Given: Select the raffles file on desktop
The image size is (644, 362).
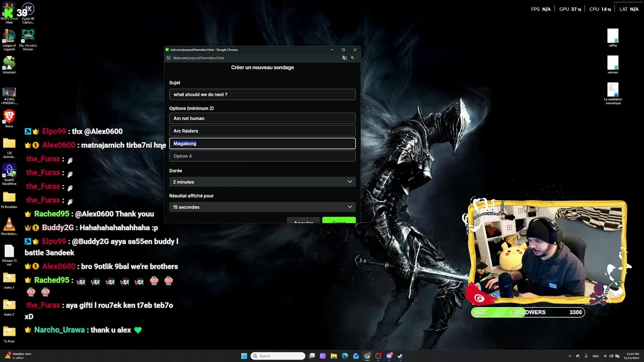Looking at the screenshot, I should click(613, 38).
